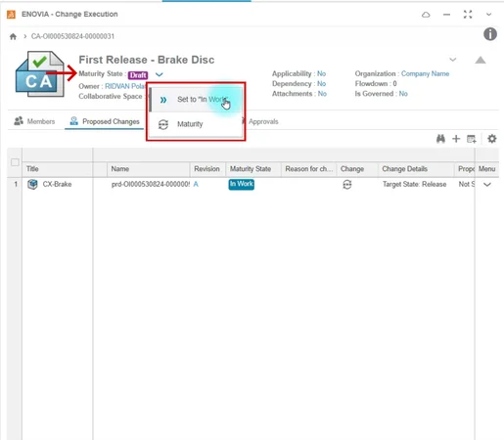
Task: Select Set to "In Work" menu entry
Action: coord(197,100)
